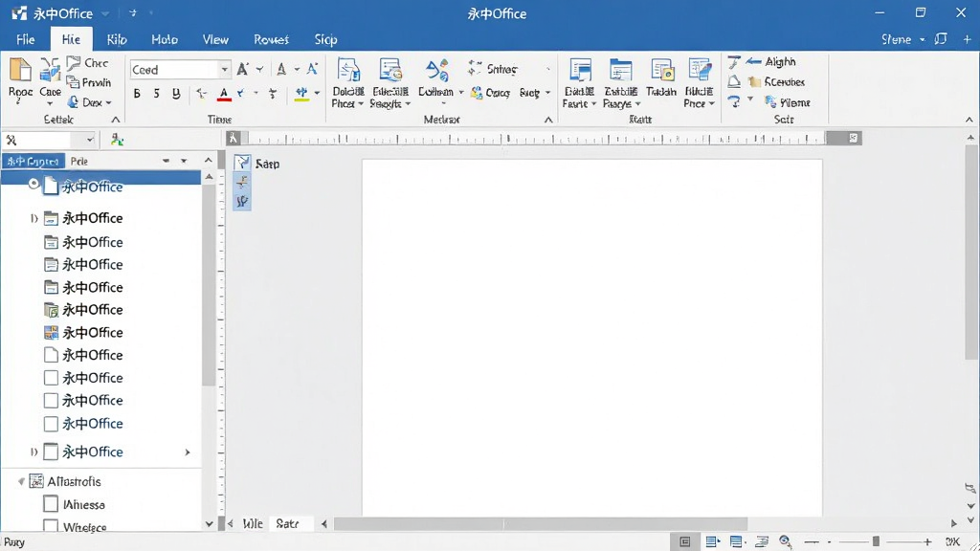Click the Prwin copy icon
This screenshot has width=980, height=551.
[x=73, y=82]
